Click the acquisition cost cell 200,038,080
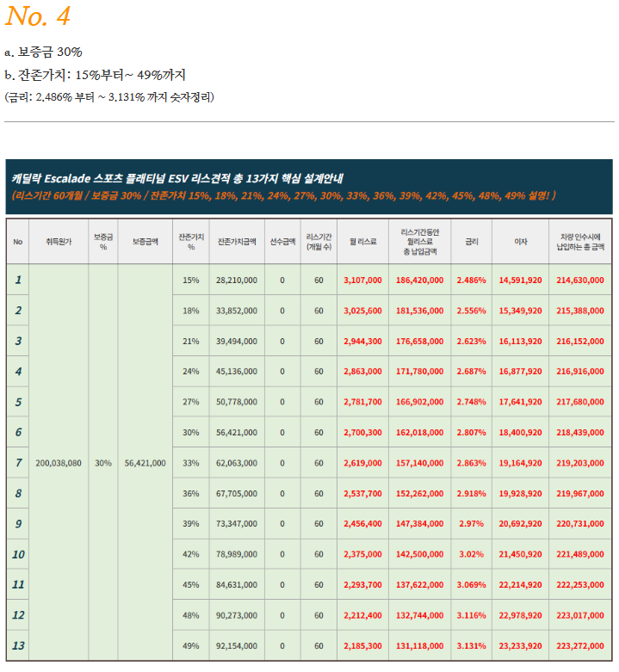This screenshot has width=619, height=672. click(59, 463)
